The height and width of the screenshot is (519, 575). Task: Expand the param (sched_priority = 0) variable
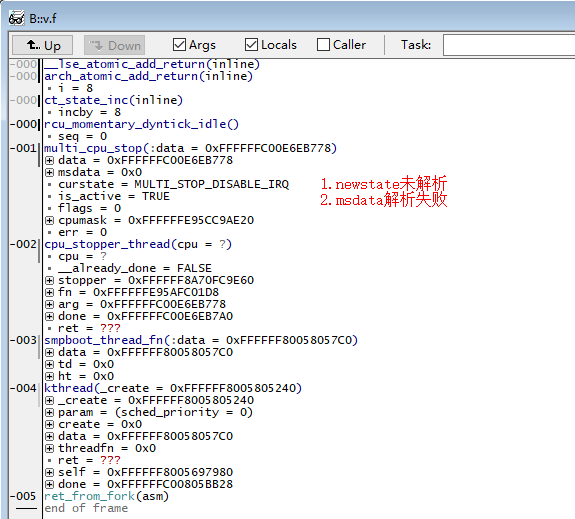pyautogui.click(x=50, y=413)
